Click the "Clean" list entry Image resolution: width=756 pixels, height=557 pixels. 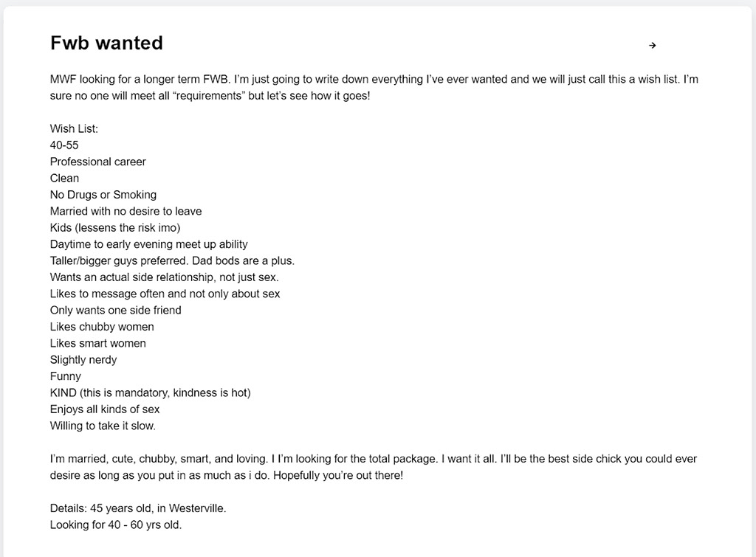(x=64, y=178)
